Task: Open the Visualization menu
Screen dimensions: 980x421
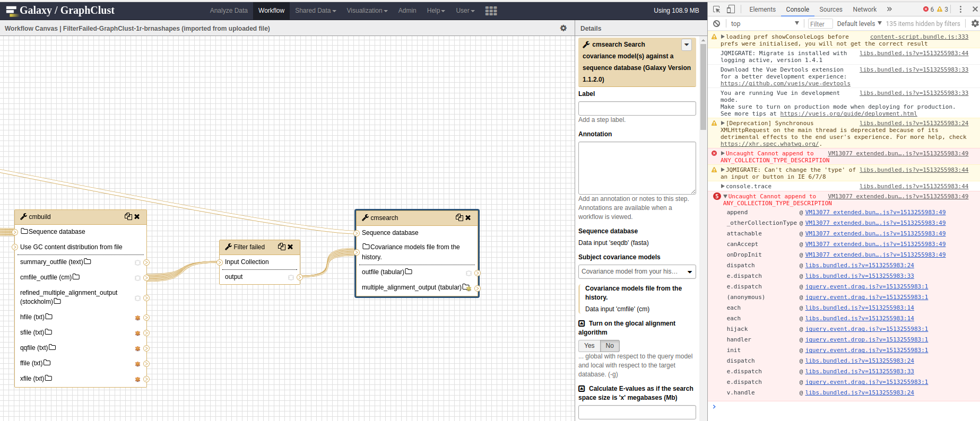Action: point(367,11)
